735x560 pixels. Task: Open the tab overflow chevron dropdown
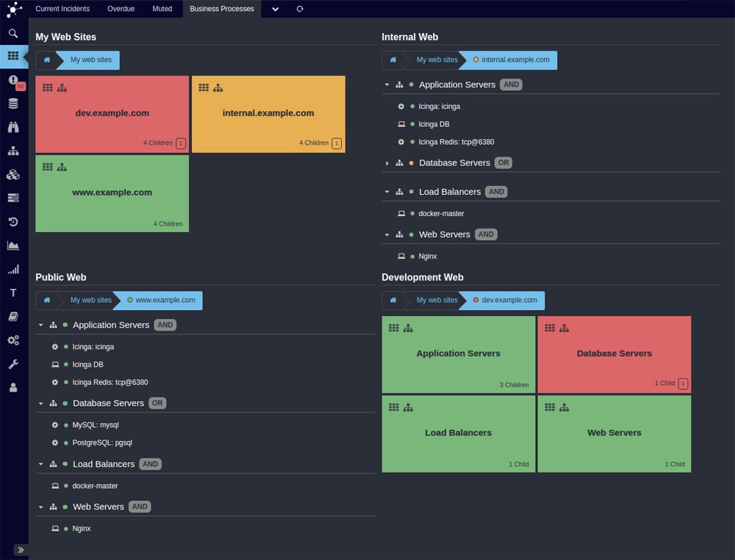pyautogui.click(x=275, y=9)
